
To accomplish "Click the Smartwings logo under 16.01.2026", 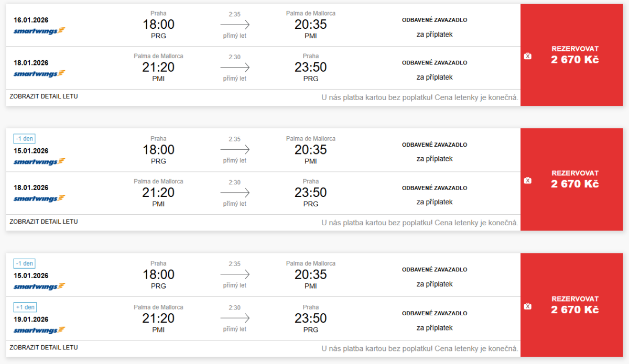I will click(x=39, y=30).
